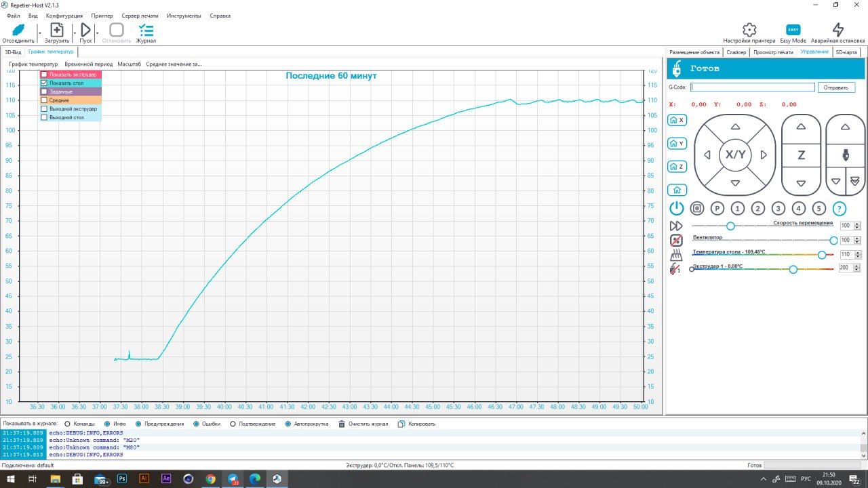The image size is (868, 488).
Task: Click inside the G-Code input field
Action: tap(753, 87)
